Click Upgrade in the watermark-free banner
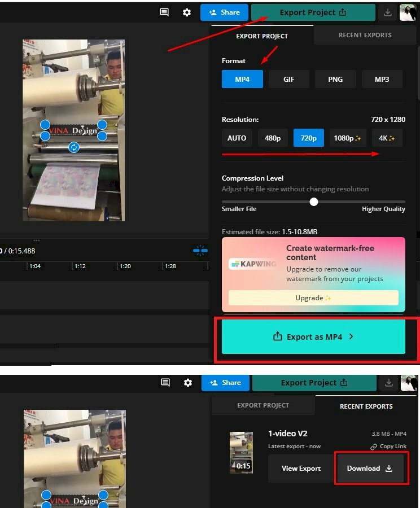Image resolution: width=420 pixels, height=508 pixels. click(313, 297)
